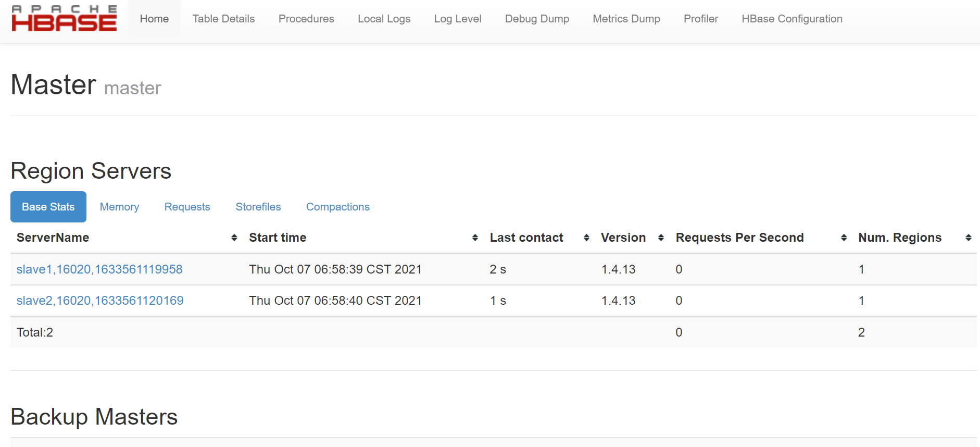
Task: Select the '2 s' last contact cell
Action: [x=498, y=269]
